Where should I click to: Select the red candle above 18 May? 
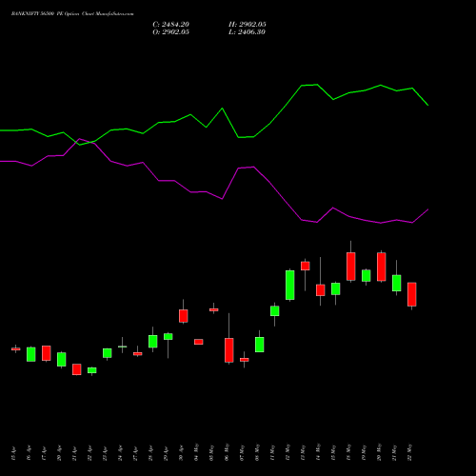tap(351, 267)
